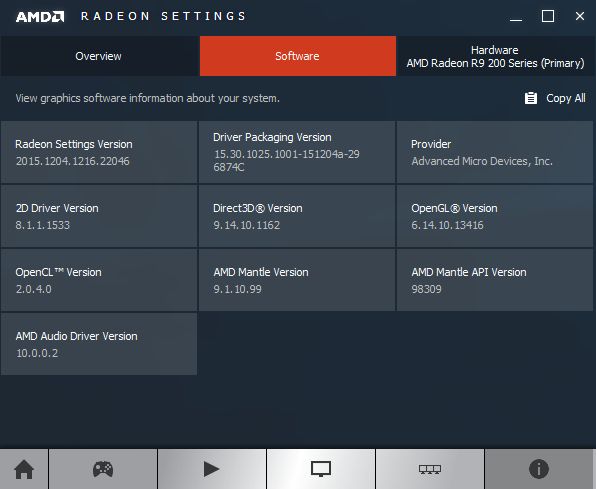Click the value 2.0.4.0
596x489 pixels.
pos(33,289)
